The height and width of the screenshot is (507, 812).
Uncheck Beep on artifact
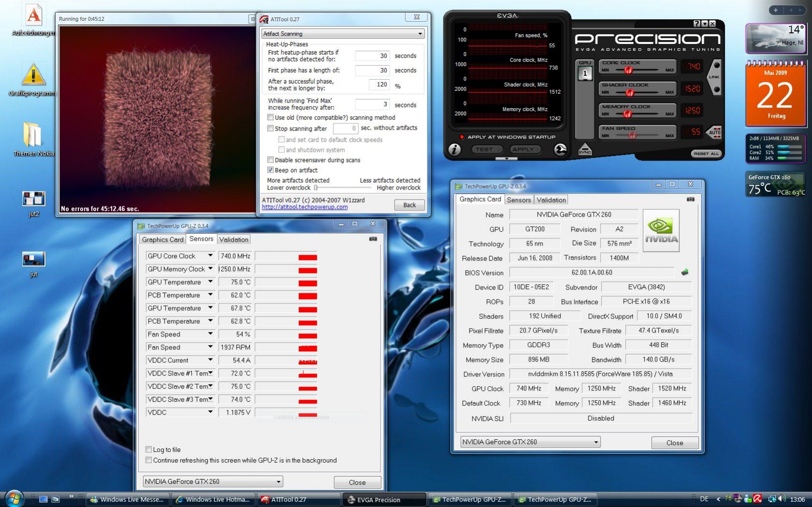pos(270,170)
